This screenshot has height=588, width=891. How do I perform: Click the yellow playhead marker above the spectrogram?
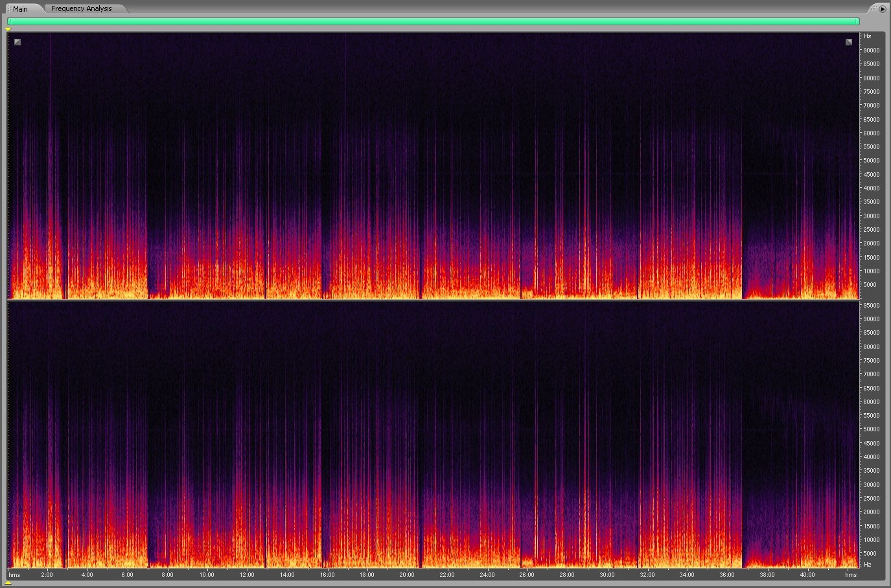click(x=8, y=29)
